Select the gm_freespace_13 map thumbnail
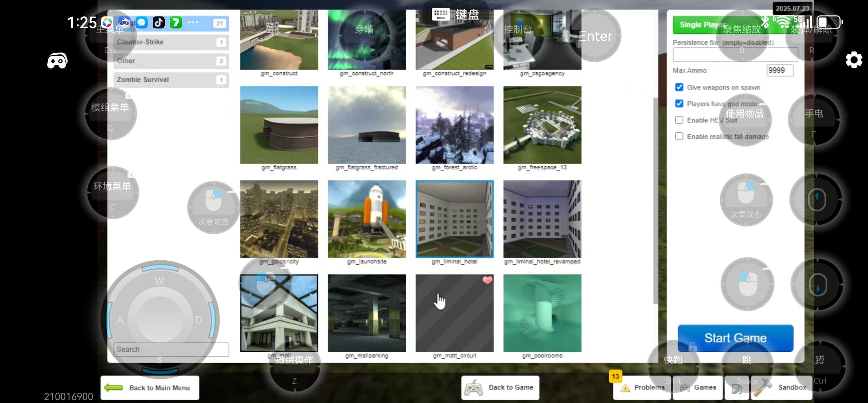Viewport: 868px width, 403px height. tap(542, 125)
